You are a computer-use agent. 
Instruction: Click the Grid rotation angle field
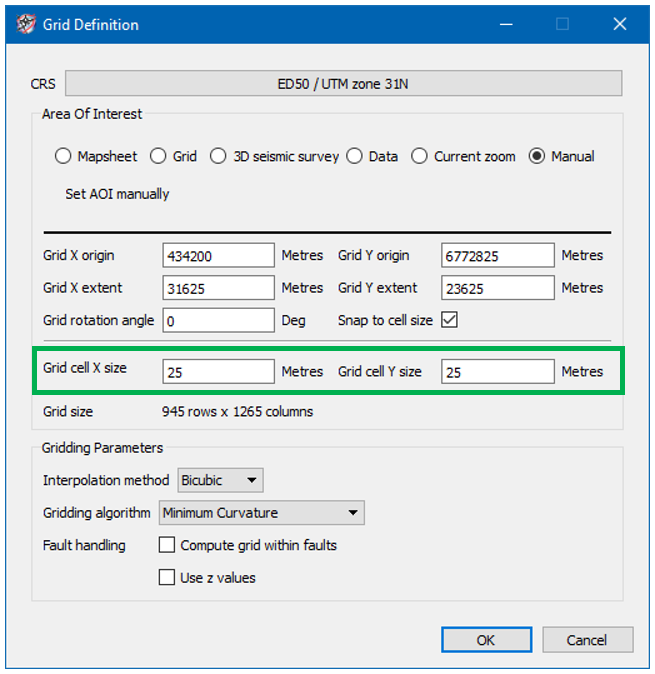(218, 321)
